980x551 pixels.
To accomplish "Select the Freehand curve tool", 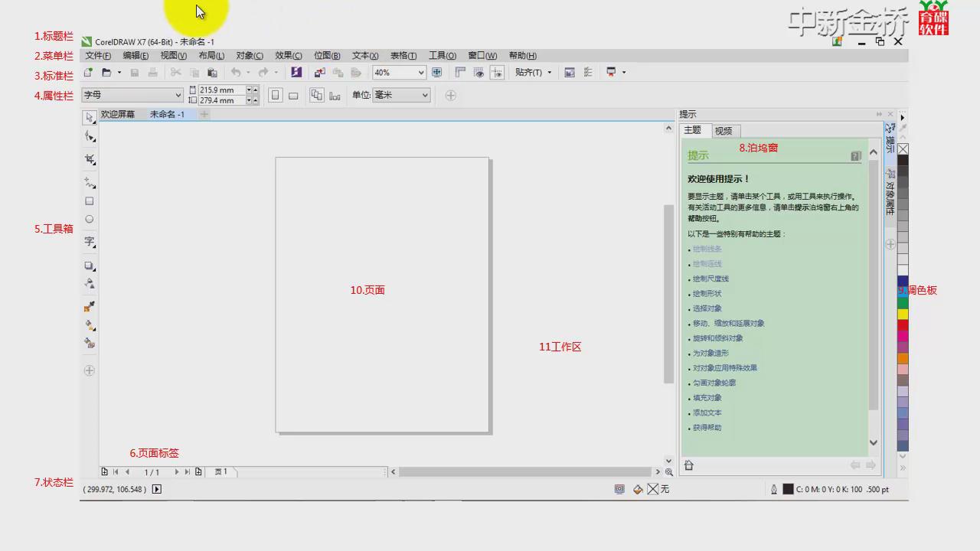I will [90, 184].
